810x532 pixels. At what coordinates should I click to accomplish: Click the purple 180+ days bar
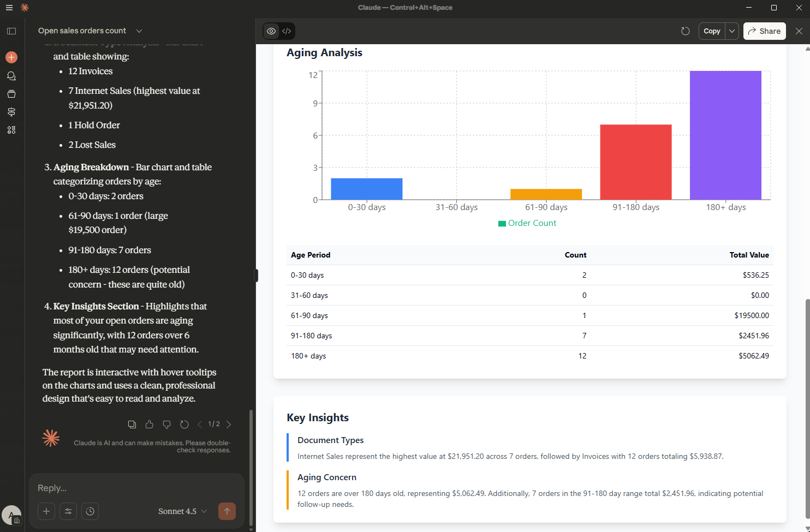pos(725,135)
